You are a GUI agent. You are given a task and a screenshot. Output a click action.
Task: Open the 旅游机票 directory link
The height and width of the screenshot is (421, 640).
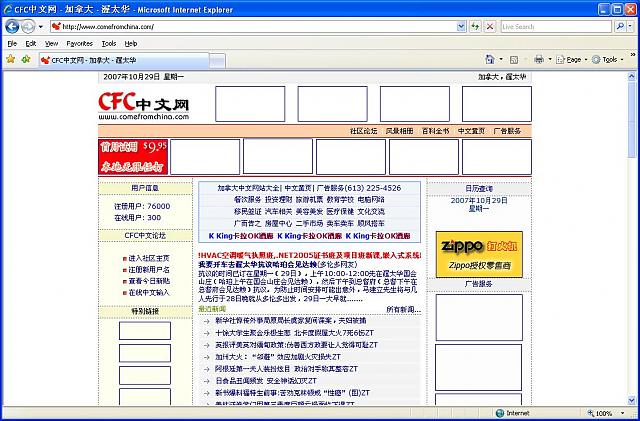pyautogui.click(x=309, y=200)
